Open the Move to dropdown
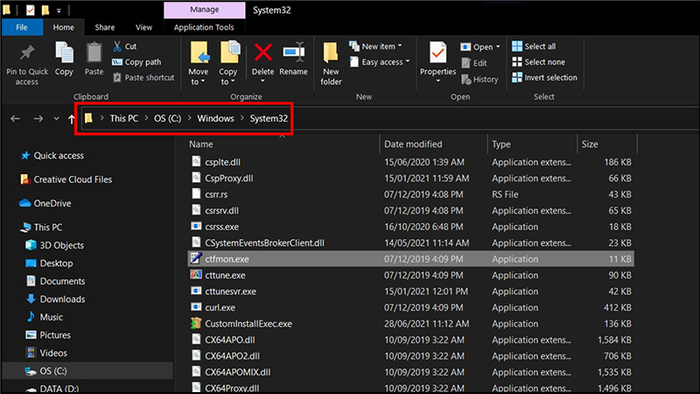 click(198, 63)
